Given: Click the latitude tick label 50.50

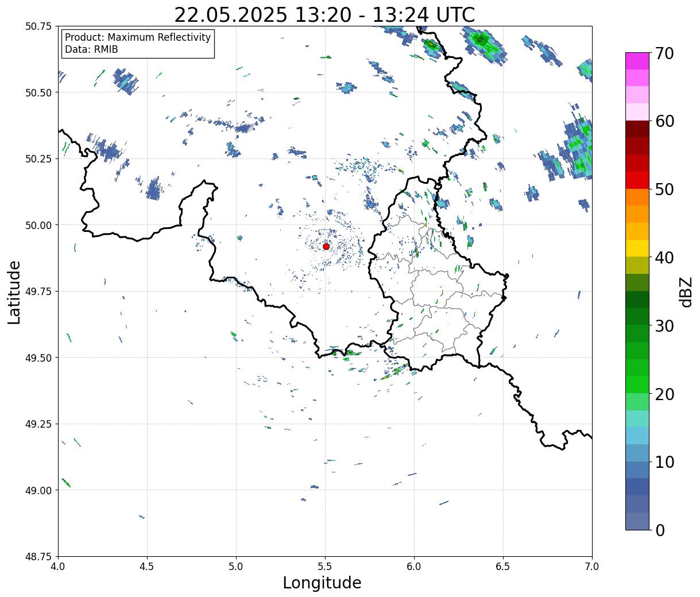Looking at the screenshot, I should click(x=38, y=92).
